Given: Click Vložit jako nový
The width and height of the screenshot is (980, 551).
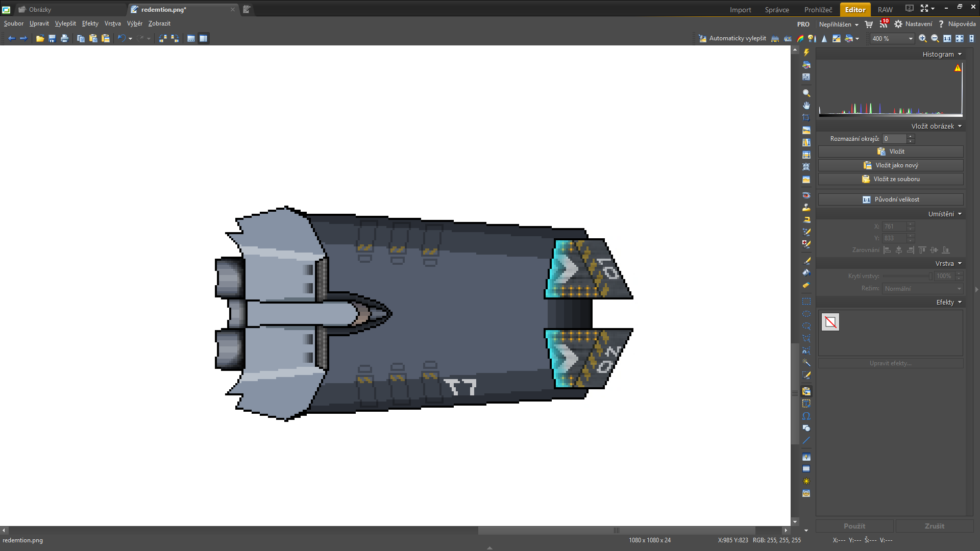Looking at the screenshot, I should (x=891, y=165).
